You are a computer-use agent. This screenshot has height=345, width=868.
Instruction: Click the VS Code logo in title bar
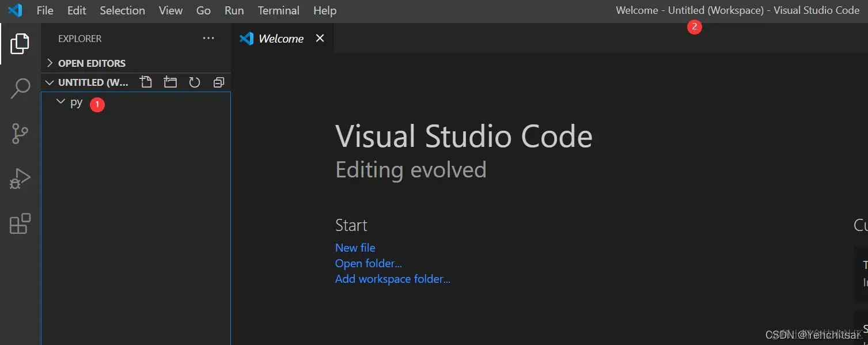click(15, 10)
